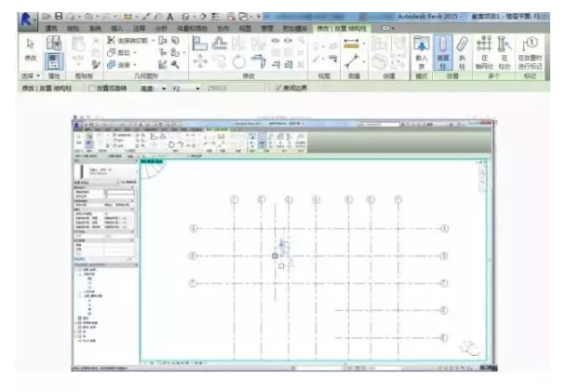This screenshot has width=567, height=392.
Task: Toggle Tag on Placement (在放置时进行标记)
Action: tap(530, 52)
